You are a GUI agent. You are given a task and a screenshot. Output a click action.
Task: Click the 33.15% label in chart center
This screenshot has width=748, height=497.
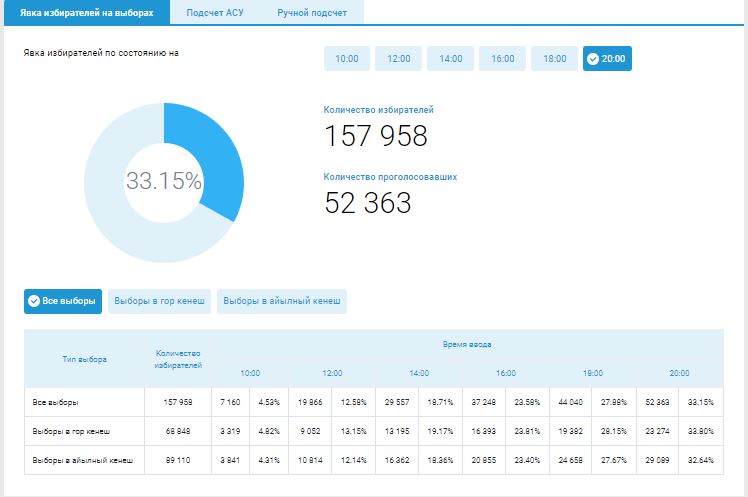(163, 182)
